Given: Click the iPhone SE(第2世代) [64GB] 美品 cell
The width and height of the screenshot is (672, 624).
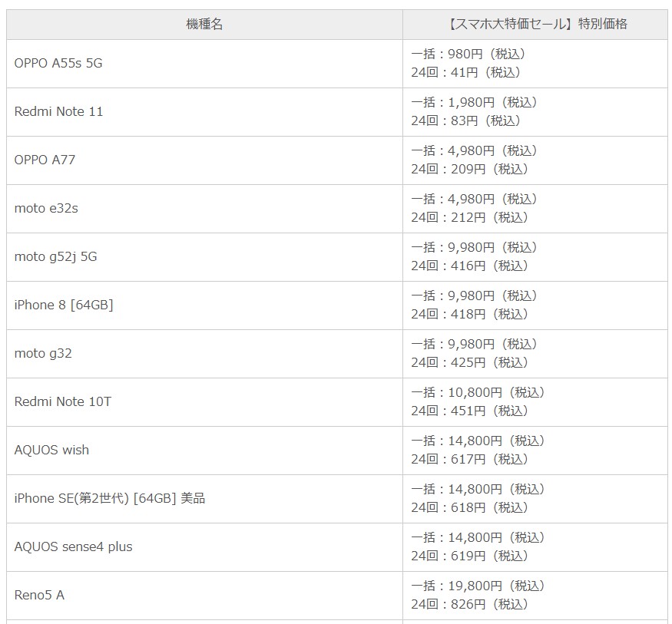Looking at the screenshot, I should pyautogui.click(x=110, y=498).
